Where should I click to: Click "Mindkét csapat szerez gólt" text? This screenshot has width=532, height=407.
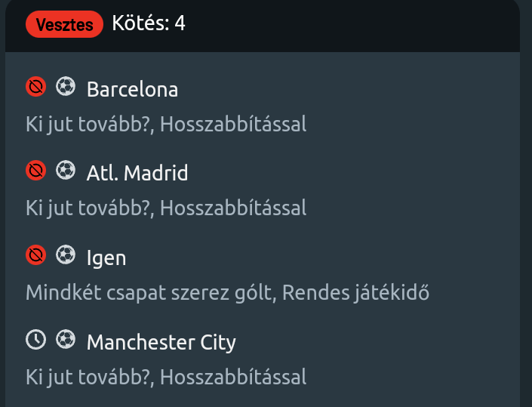point(149,292)
